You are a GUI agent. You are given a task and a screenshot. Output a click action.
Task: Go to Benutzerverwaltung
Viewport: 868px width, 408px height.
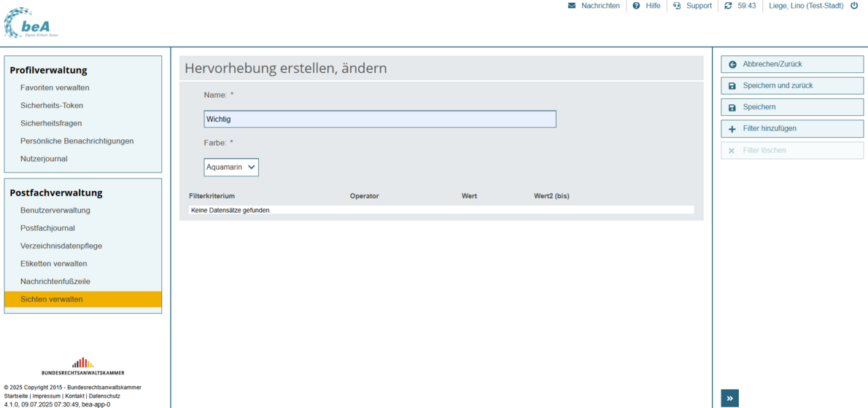coord(55,211)
